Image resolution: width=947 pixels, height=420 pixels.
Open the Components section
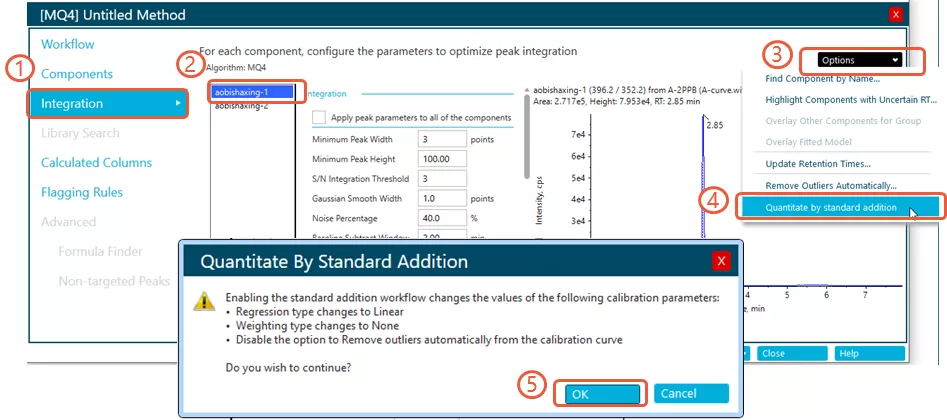(77, 74)
